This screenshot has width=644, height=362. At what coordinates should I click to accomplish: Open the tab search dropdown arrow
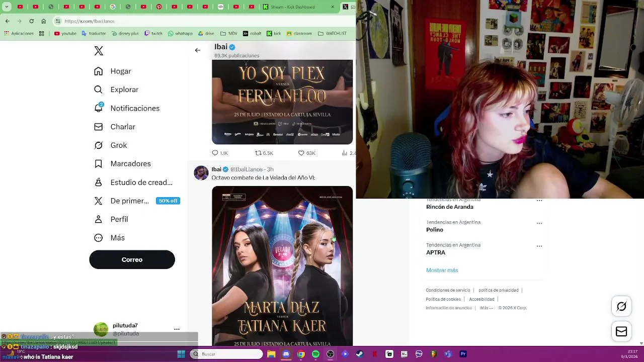(6, 7)
